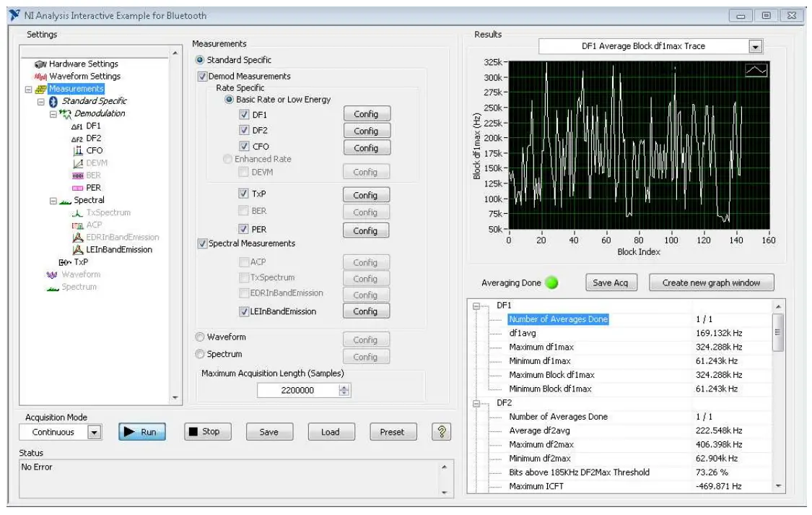The width and height of the screenshot is (812, 515).
Task: Toggle the Spectral Measurements checkbox
Action: pyautogui.click(x=202, y=244)
